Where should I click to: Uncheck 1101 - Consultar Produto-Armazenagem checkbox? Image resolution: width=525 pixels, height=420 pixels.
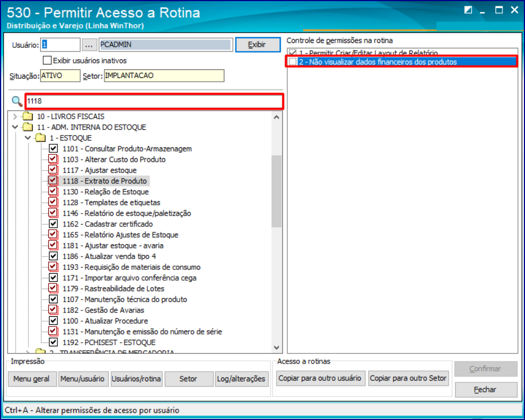coord(53,148)
